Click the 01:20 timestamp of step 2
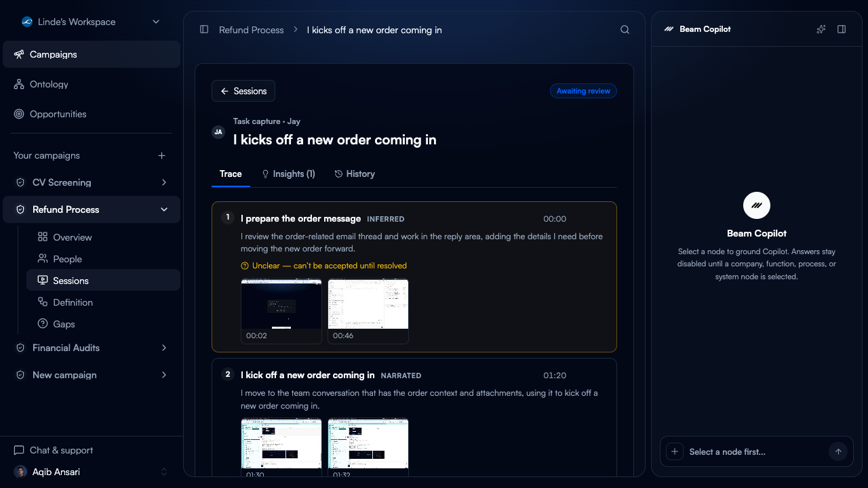Viewport: 868px width, 488px height. (x=555, y=375)
